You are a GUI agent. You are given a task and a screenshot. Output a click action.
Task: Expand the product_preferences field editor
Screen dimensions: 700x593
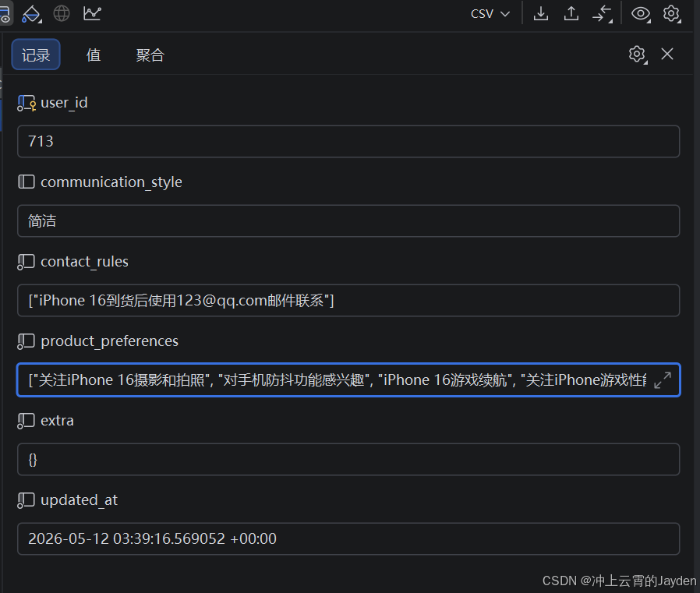coord(663,380)
